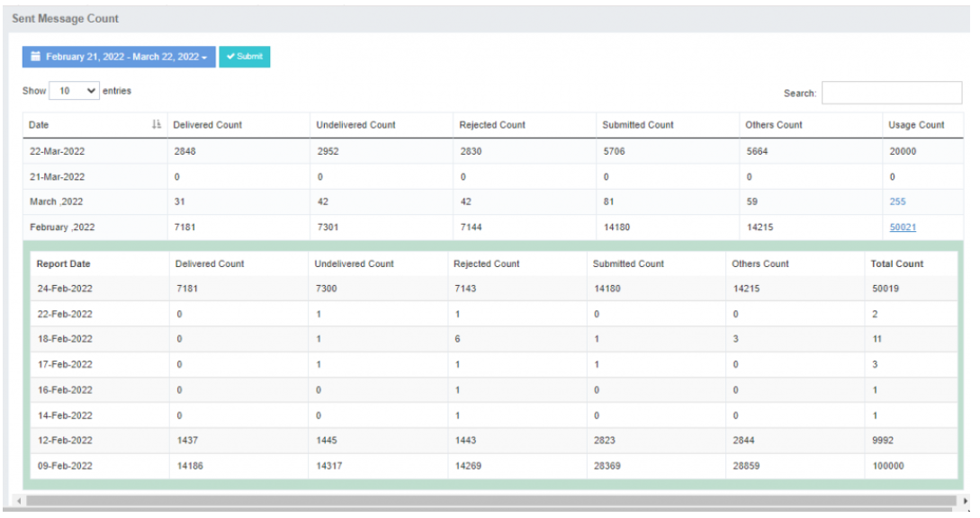The image size is (980, 518).
Task: Open the 50021 usage count link for February
Action: point(903,228)
